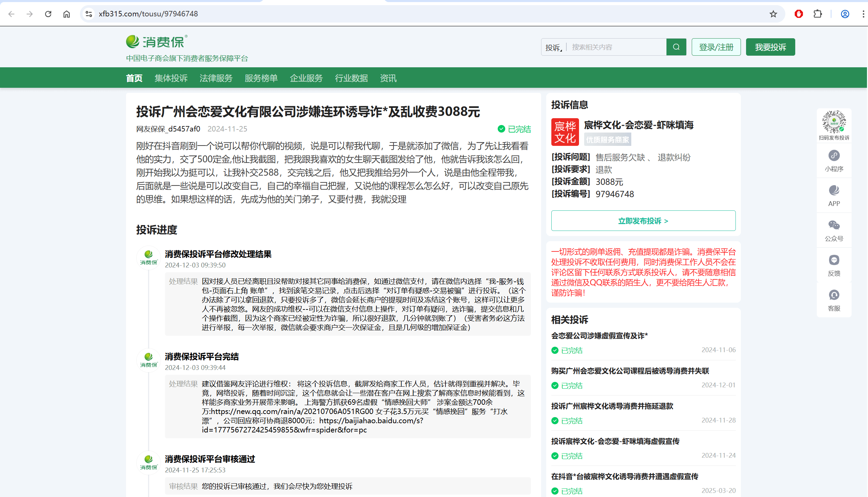868x497 pixels.
Task: Click 消费保 avatar beside 审核通过 entry
Action: click(149, 463)
